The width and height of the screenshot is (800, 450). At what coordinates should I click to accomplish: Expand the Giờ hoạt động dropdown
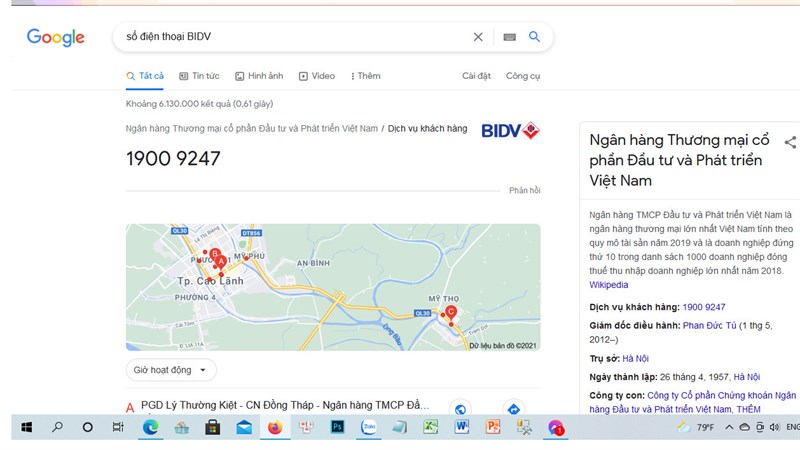pyautogui.click(x=171, y=370)
